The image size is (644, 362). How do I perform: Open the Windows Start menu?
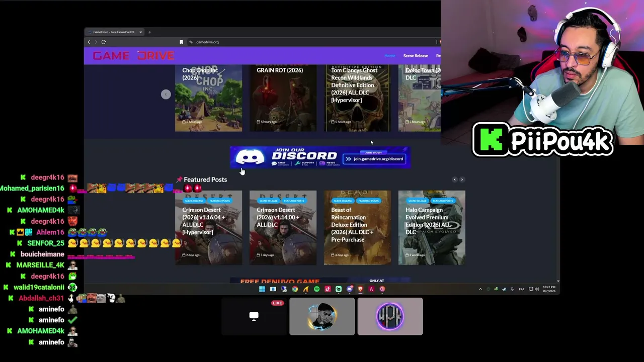[262, 289]
